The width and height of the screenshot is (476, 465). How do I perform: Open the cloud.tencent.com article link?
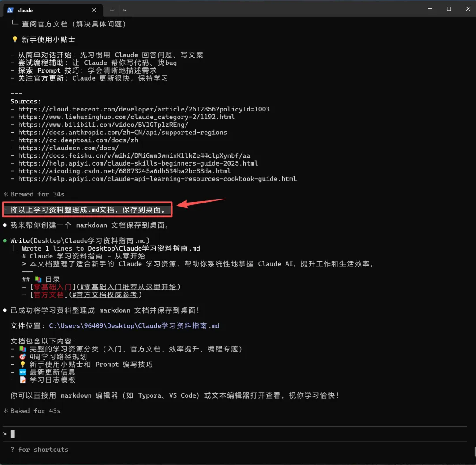[x=144, y=109]
